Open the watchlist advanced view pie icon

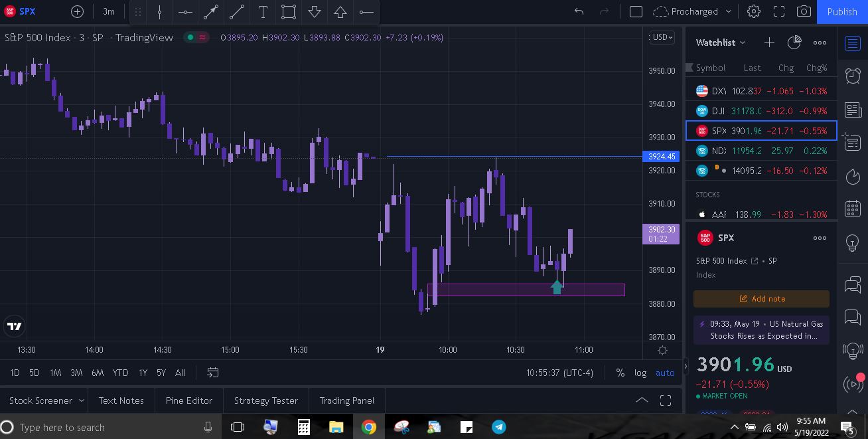[x=794, y=43]
